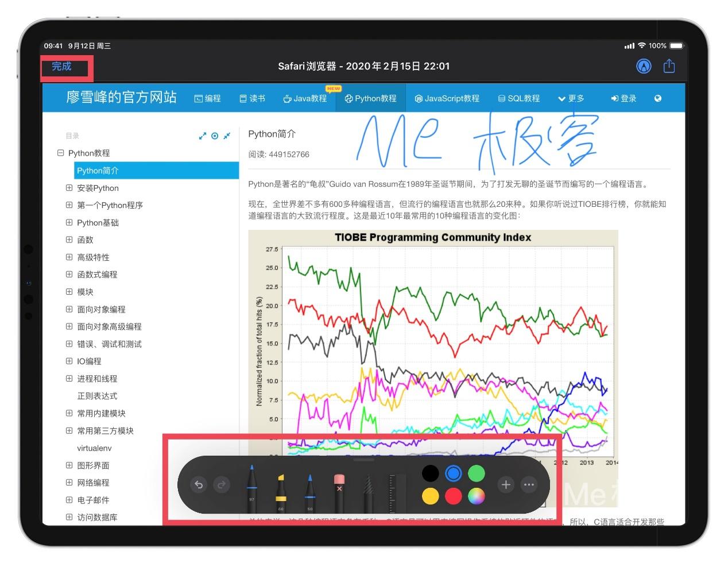Expand the Python基础 tree node

69,222
